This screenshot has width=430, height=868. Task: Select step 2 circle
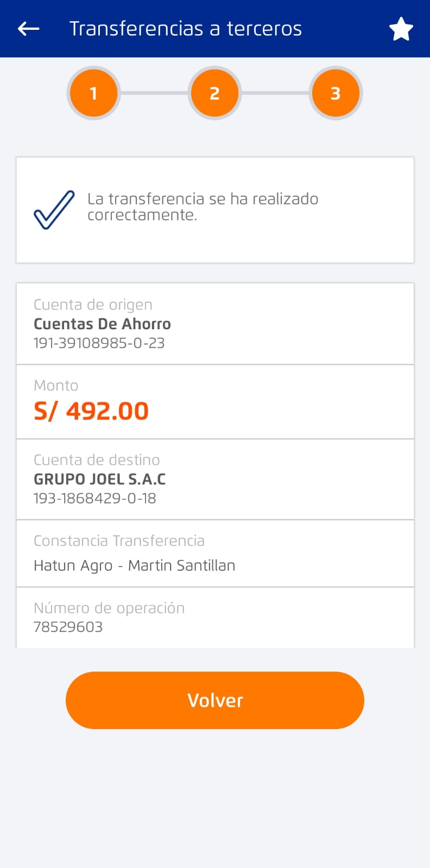coord(214,93)
